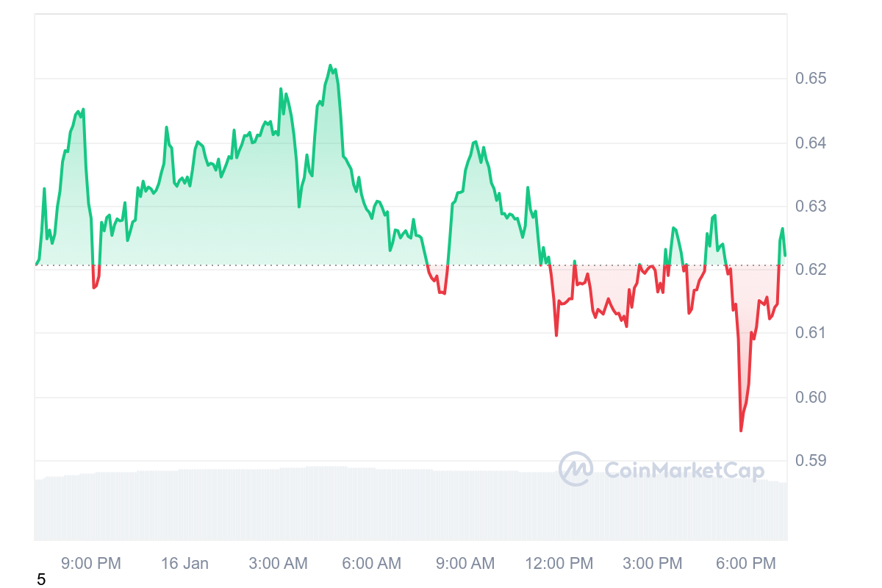Click the 3:00 AM time axis label
This screenshot has height=588, width=882.
(278, 564)
